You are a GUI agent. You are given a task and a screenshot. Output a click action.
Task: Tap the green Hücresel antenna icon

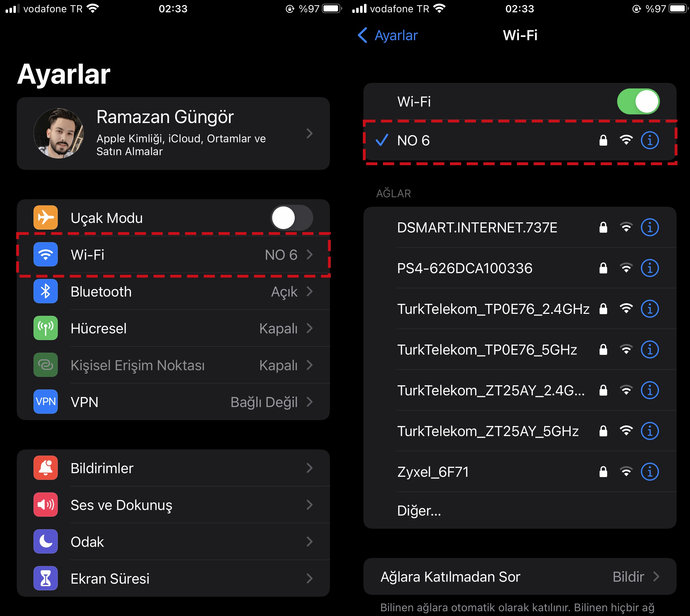[x=45, y=328]
